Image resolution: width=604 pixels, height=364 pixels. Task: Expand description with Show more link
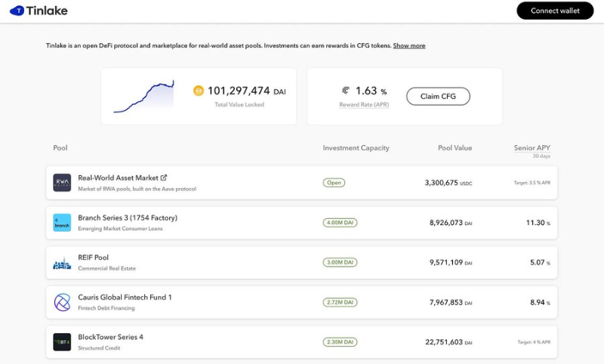(409, 45)
